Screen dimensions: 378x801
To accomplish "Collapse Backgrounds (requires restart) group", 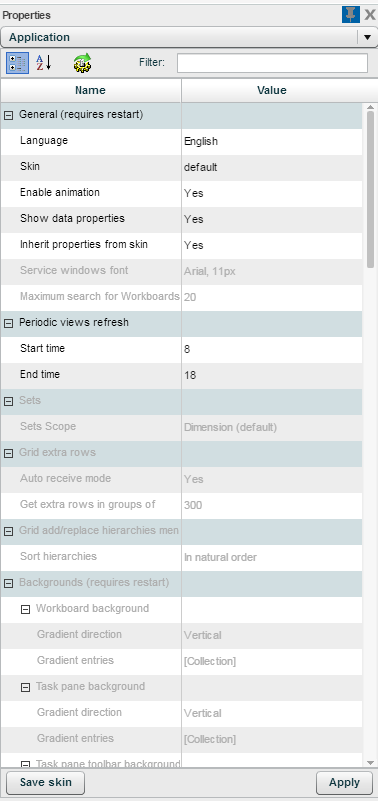I will click(8, 583).
